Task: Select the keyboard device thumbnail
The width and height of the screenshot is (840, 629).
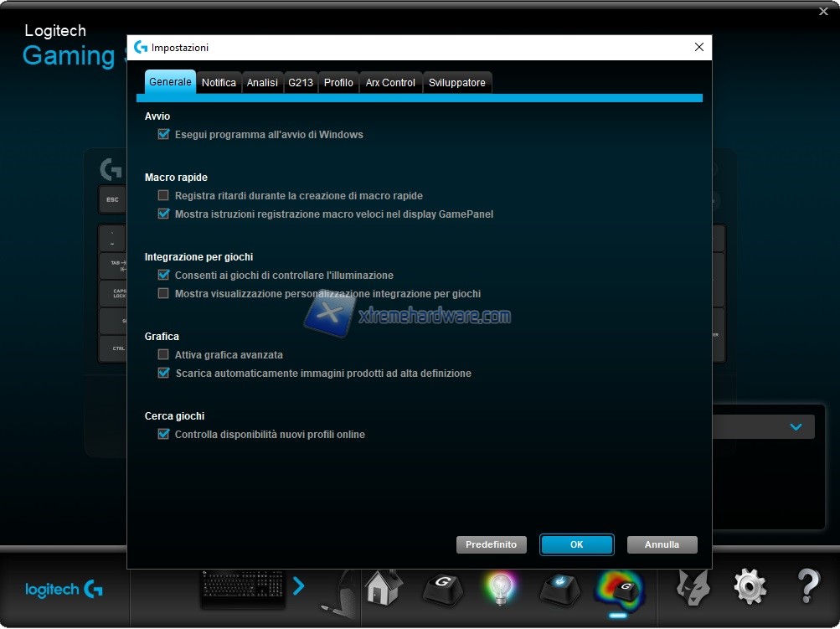Action: click(x=242, y=588)
